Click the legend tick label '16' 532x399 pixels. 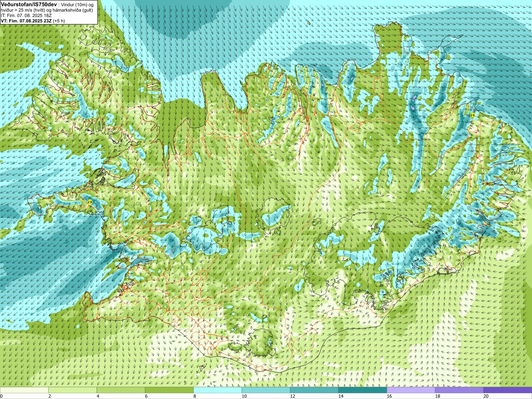pos(389,396)
